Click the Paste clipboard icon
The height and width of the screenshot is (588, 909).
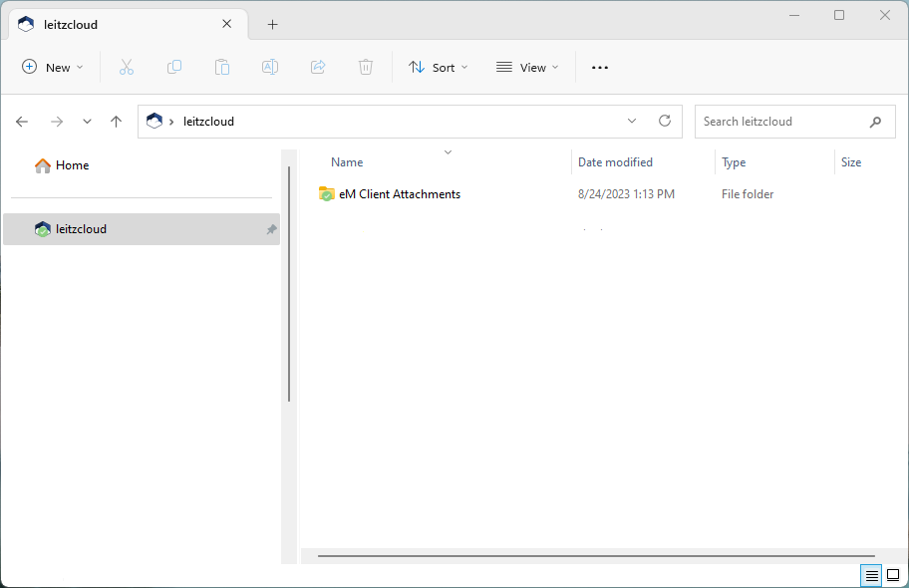(x=222, y=67)
